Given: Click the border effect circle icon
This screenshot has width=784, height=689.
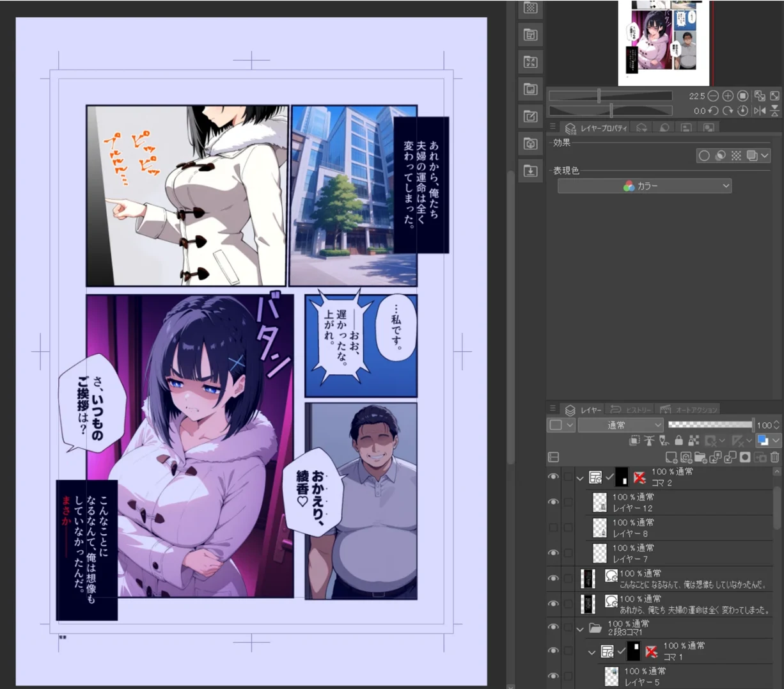Looking at the screenshot, I should [x=704, y=155].
